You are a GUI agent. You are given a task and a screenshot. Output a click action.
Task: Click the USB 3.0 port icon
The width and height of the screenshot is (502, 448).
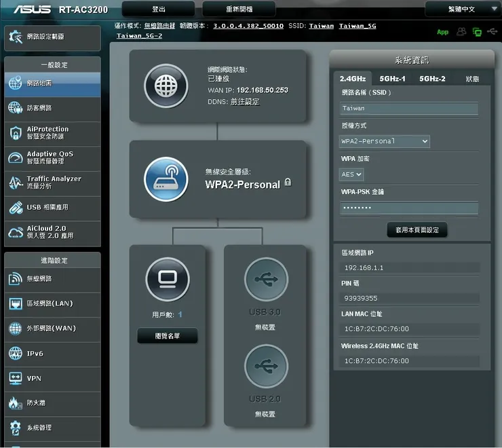pyautogui.click(x=266, y=279)
